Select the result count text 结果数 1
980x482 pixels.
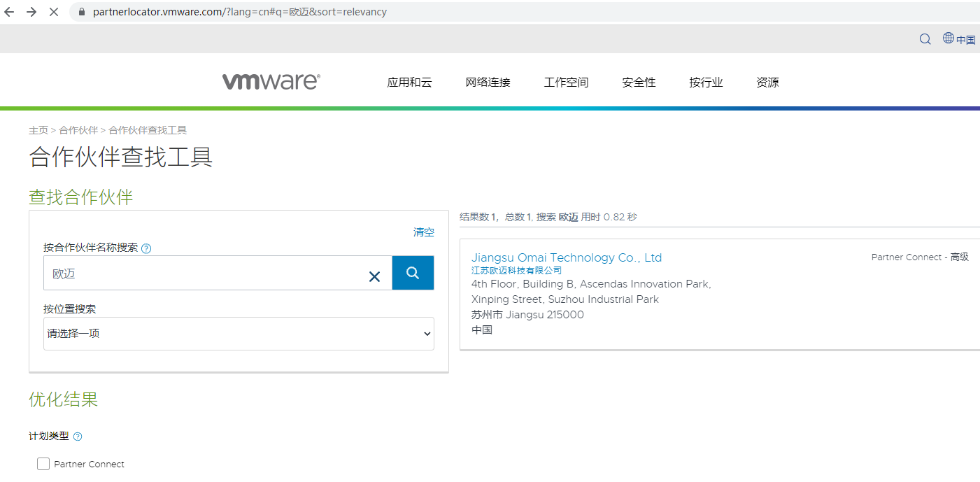tap(478, 217)
